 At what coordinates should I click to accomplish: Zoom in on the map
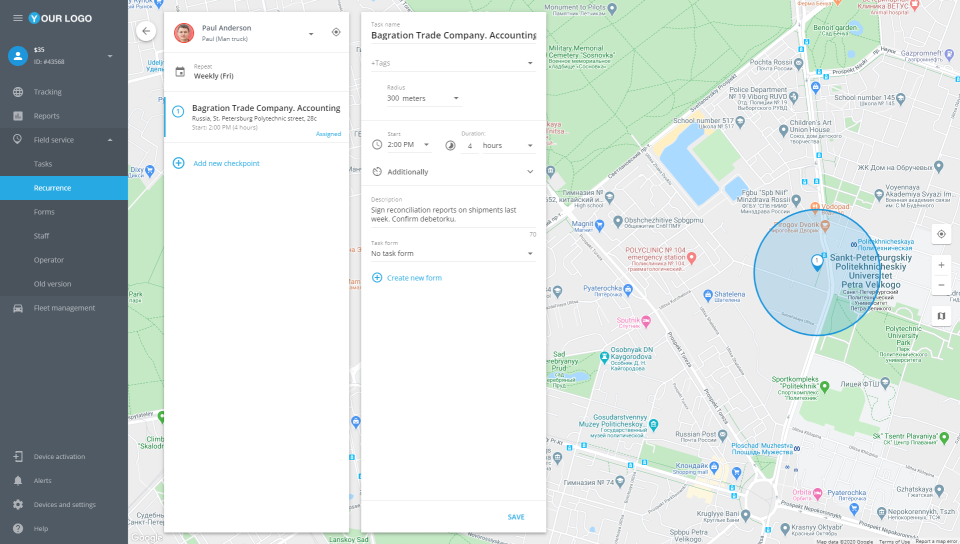tap(941, 265)
